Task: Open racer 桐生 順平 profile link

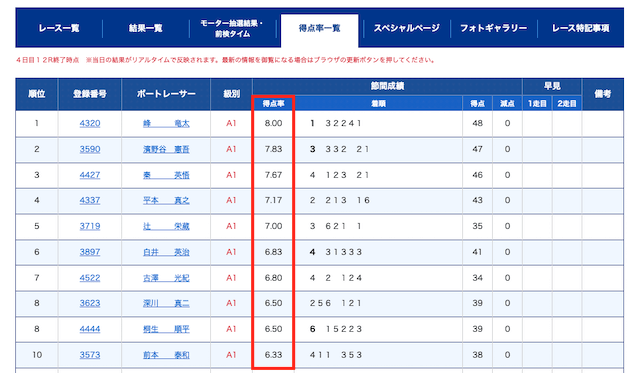Action: pos(166,329)
